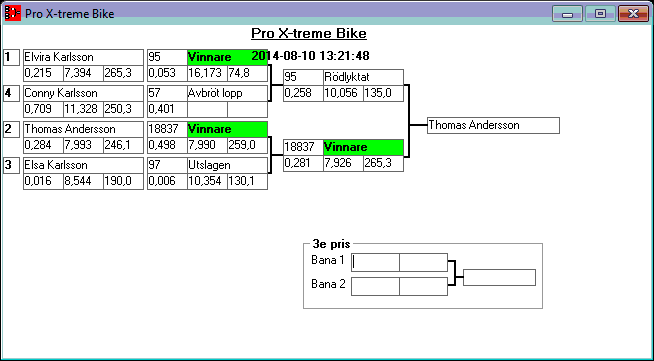Select the Bana 2 second input box

point(423,286)
